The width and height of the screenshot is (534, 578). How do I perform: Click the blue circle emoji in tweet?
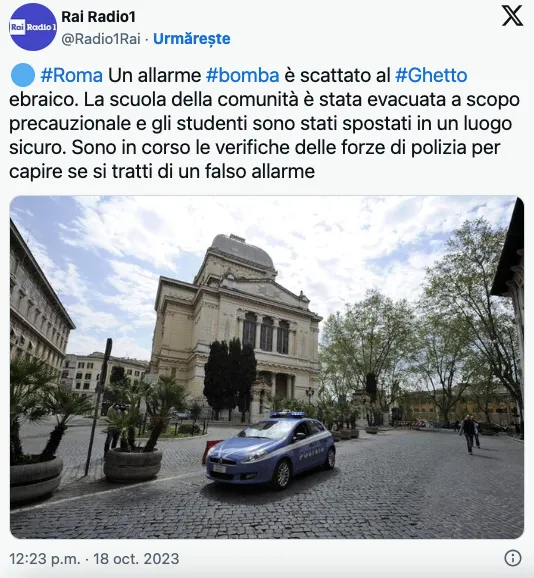[23, 75]
